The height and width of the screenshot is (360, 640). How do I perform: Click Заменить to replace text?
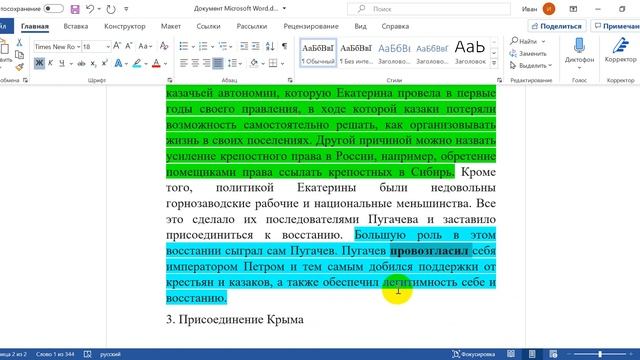[x=528, y=53]
